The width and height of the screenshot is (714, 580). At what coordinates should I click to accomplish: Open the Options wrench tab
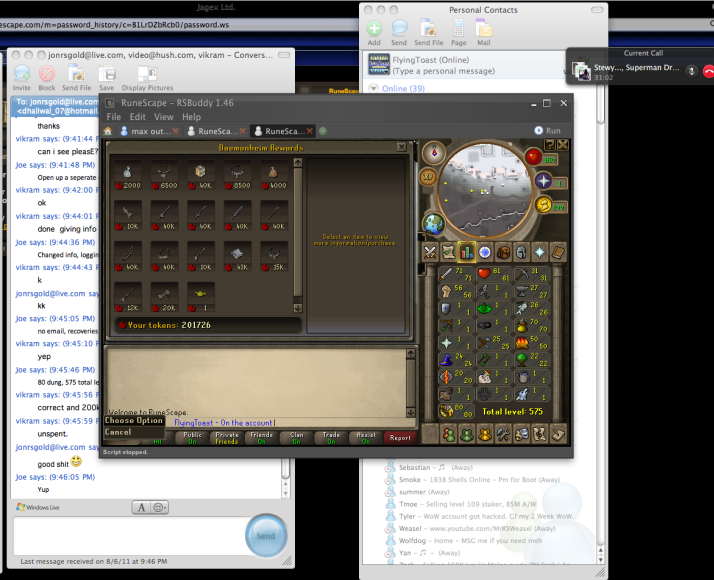click(x=503, y=434)
